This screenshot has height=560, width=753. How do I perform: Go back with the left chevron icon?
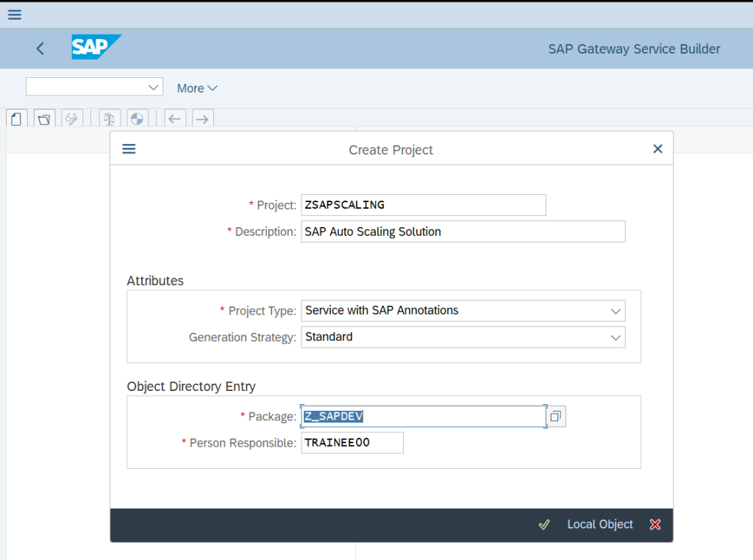pyautogui.click(x=40, y=49)
